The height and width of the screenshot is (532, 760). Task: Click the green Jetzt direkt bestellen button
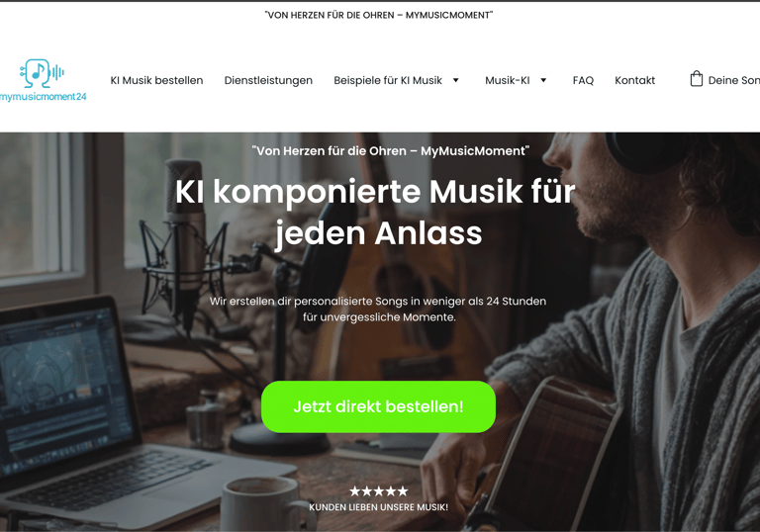378,406
